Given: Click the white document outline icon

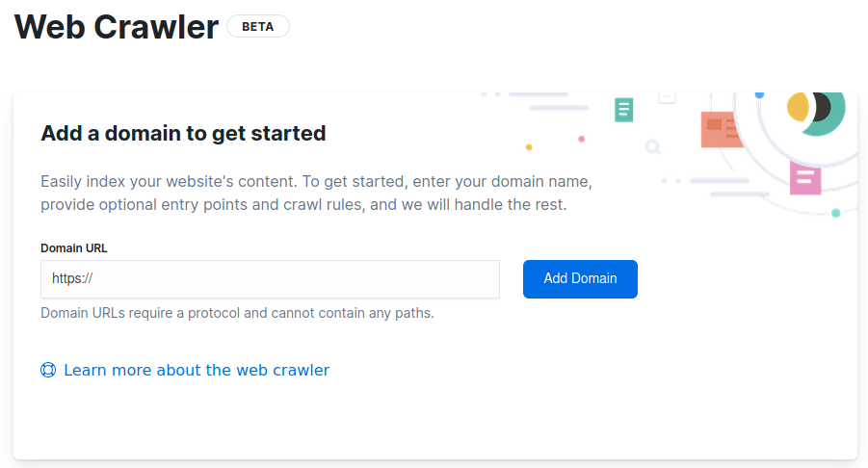Looking at the screenshot, I should point(667,96).
